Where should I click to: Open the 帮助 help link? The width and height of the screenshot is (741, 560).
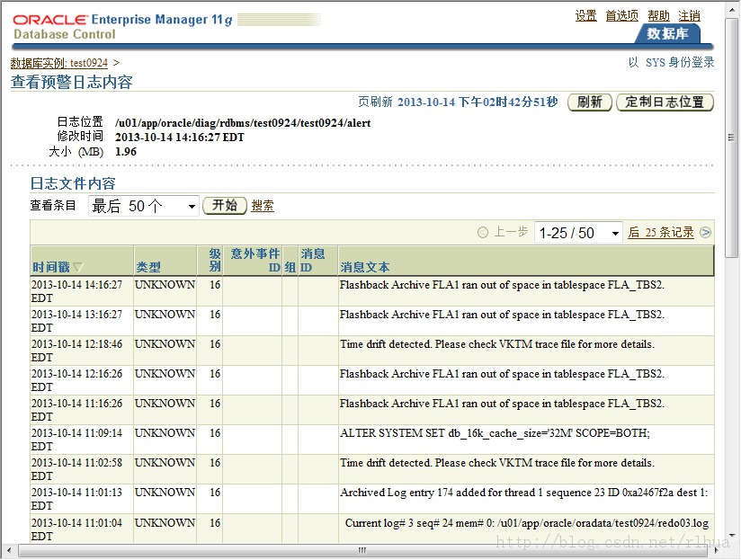[x=658, y=16]
